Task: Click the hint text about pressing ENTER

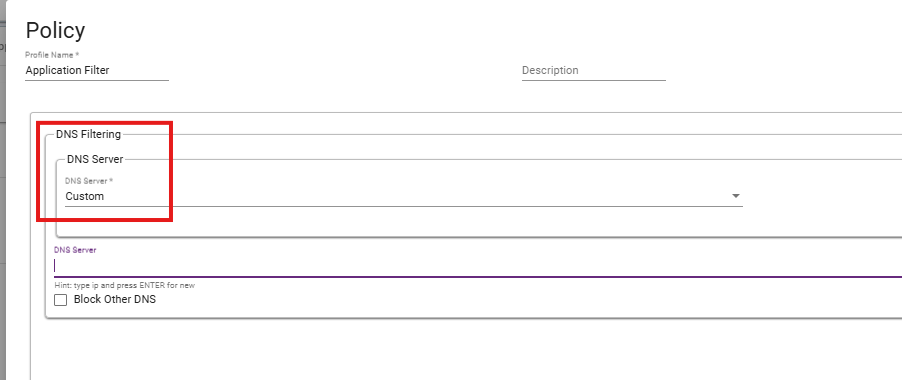Action: [124, 285]
